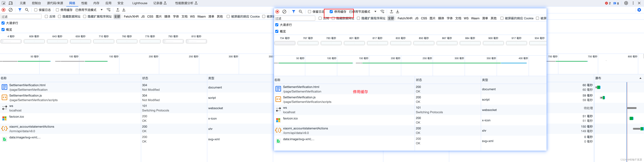Expand the 已停用节流模式 dropdown in main toolbar
644x162 pixels.
tap(101, 10)
